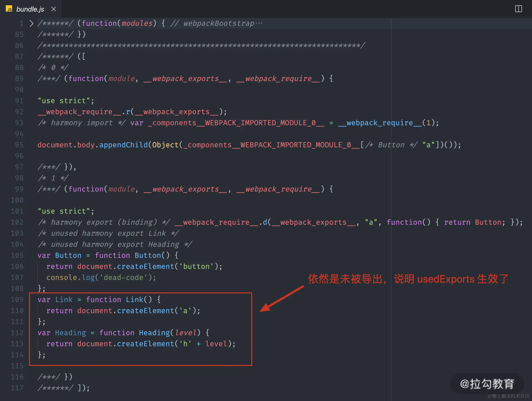Click the @拉勾教育 watermark badge
Screen dimensions: 532x401
(x=487, y=384)
